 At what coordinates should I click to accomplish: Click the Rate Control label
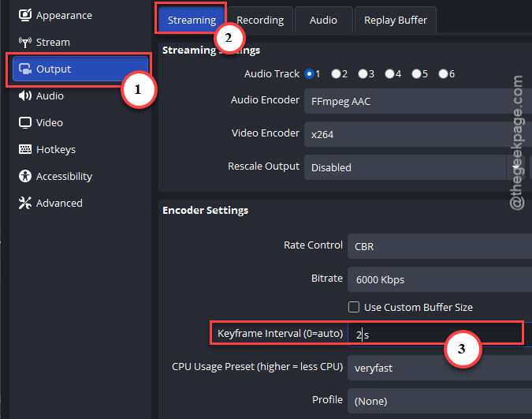tap(313, 245)
